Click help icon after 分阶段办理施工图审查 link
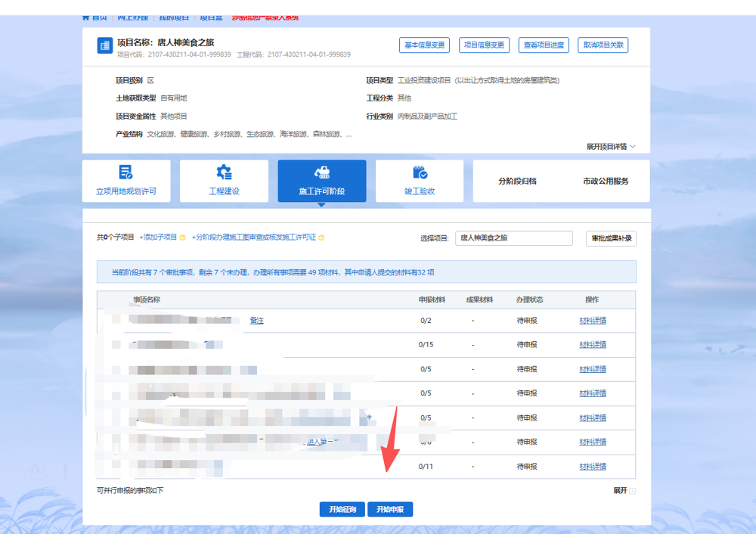This screenshot has width=756, height=534. coord(321,238)
